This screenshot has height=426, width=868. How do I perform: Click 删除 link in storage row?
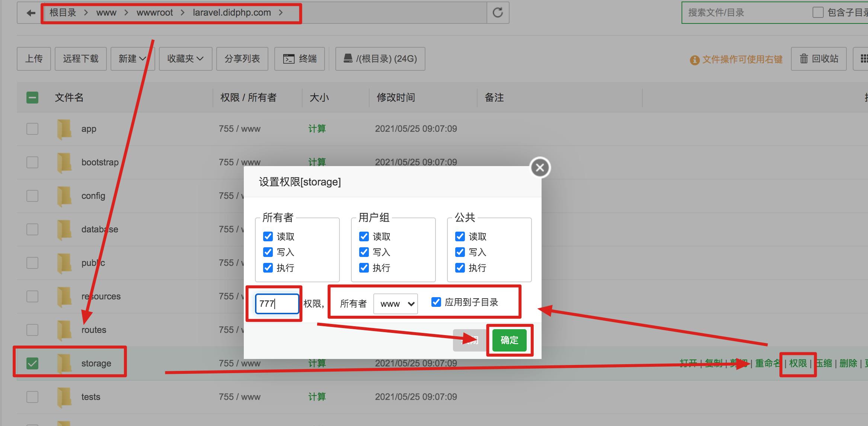coord(848,363)
